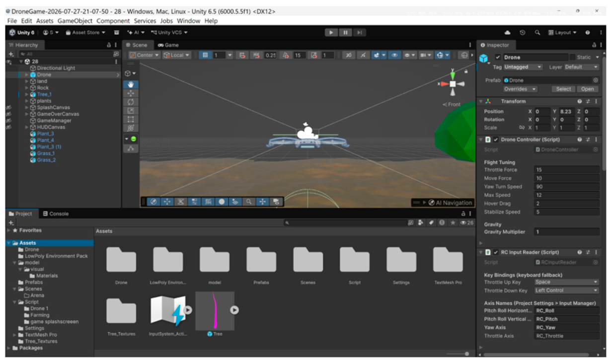The width and height of the screenshot is (613, 364).
Task: Click the Step frame button
Action: pos(359,33)
